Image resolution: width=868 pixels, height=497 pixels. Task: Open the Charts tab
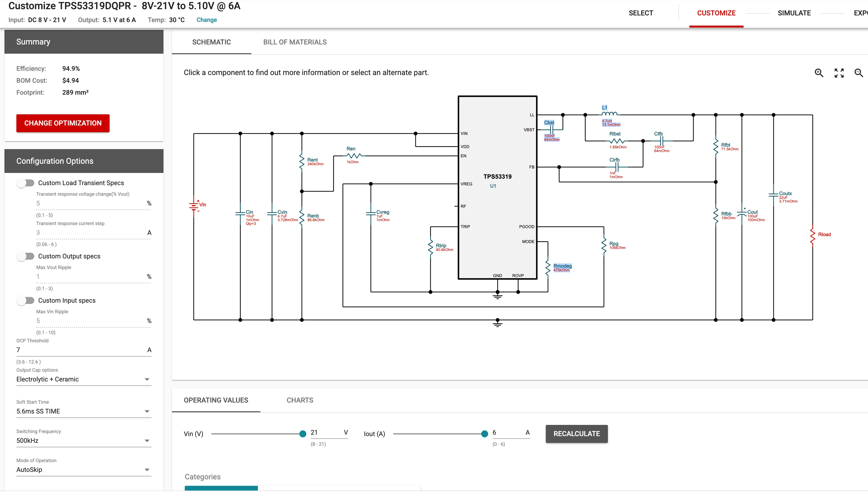[x=300, y=400]
